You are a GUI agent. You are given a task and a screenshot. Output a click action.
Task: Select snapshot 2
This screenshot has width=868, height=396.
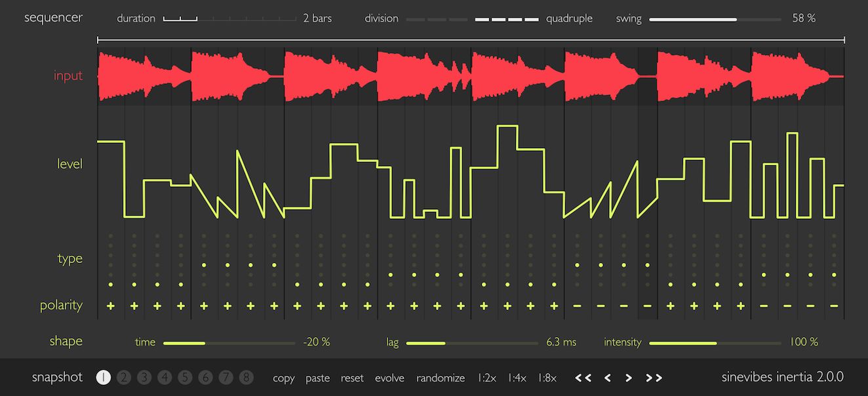124,377
